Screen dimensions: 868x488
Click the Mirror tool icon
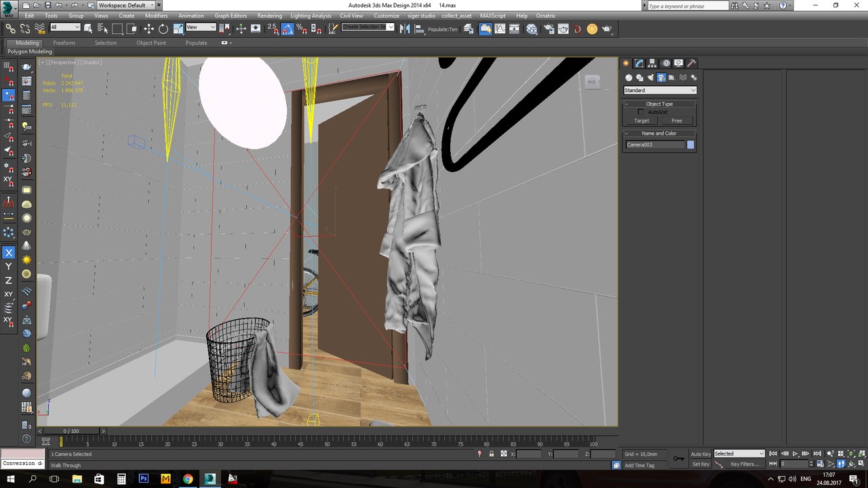coord(405,29)
